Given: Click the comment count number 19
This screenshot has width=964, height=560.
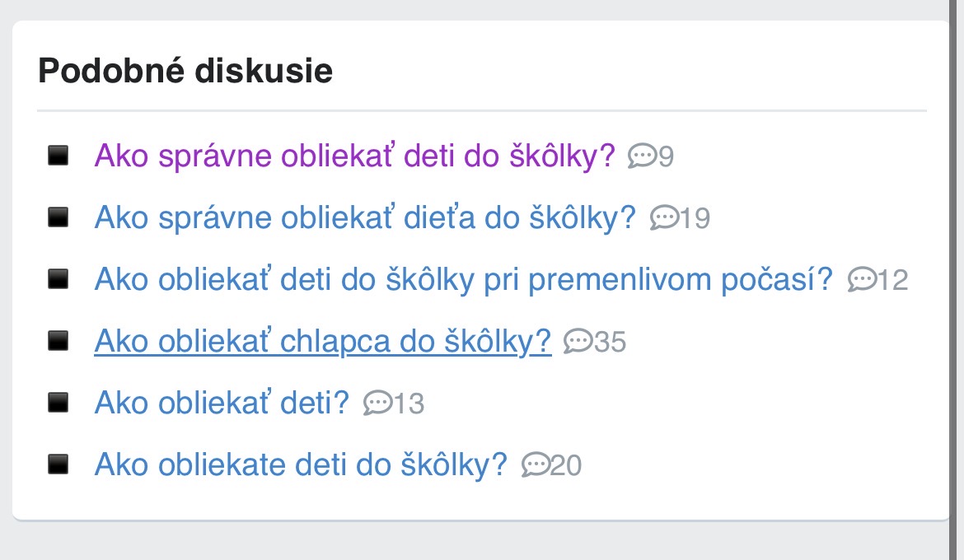Looking at the screenshot, I should pos(695,218).
